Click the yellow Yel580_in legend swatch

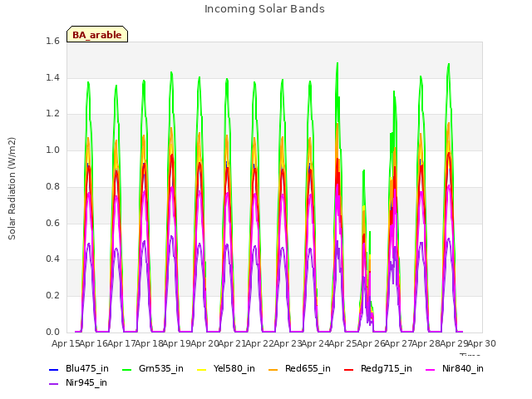(x=201, y=369)
